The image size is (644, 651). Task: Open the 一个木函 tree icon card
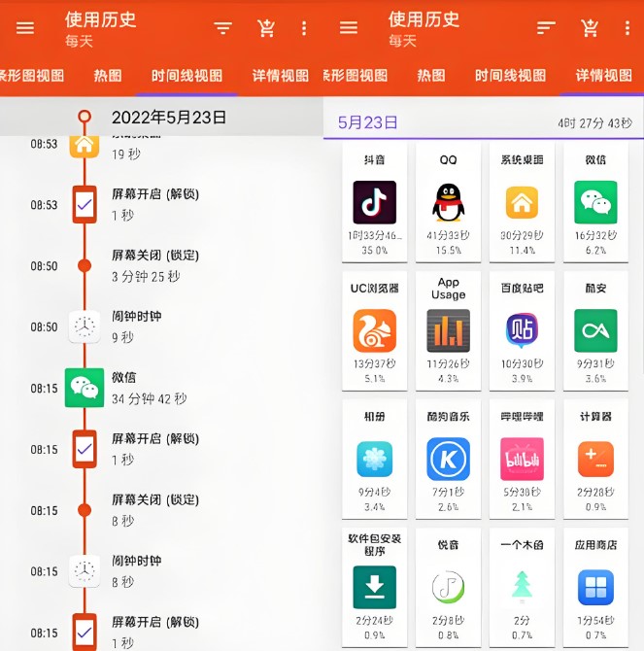click(x=522, y=588)
